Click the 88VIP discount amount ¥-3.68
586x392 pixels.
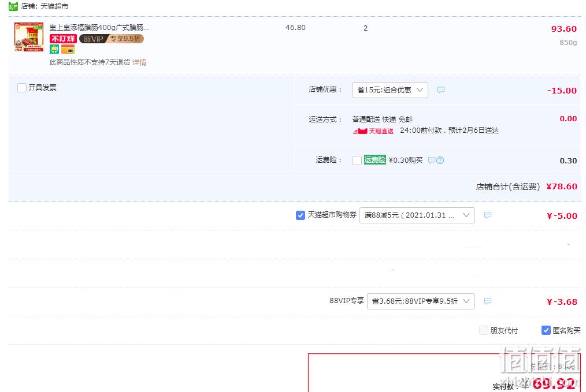pos(562,302)
